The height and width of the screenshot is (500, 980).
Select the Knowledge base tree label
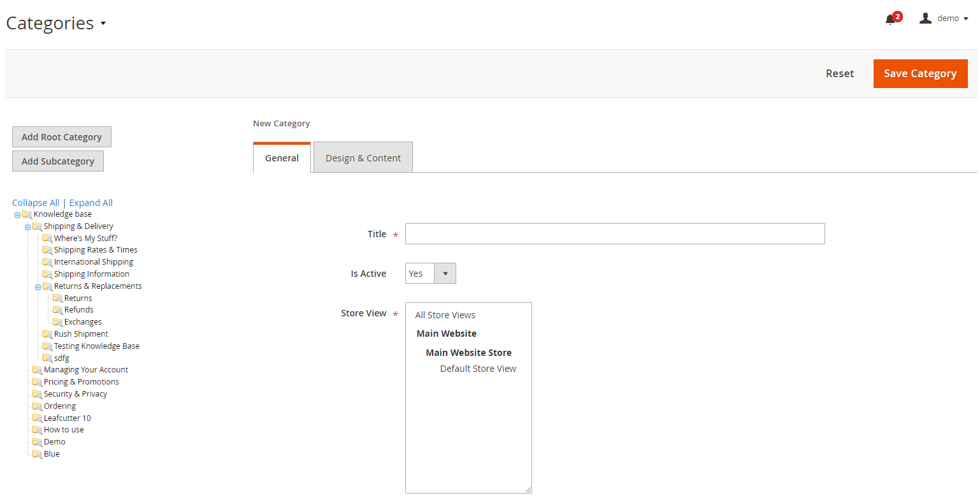[x=62, y=214]
